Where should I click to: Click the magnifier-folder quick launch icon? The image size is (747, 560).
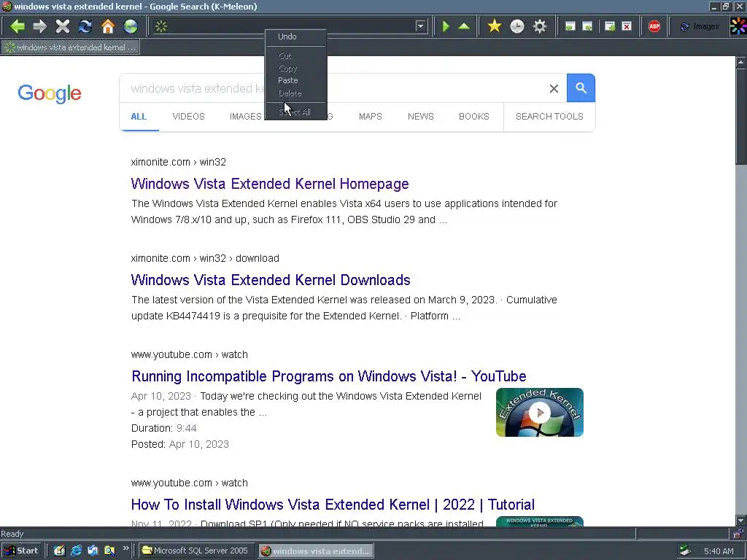tap(109, 551)
